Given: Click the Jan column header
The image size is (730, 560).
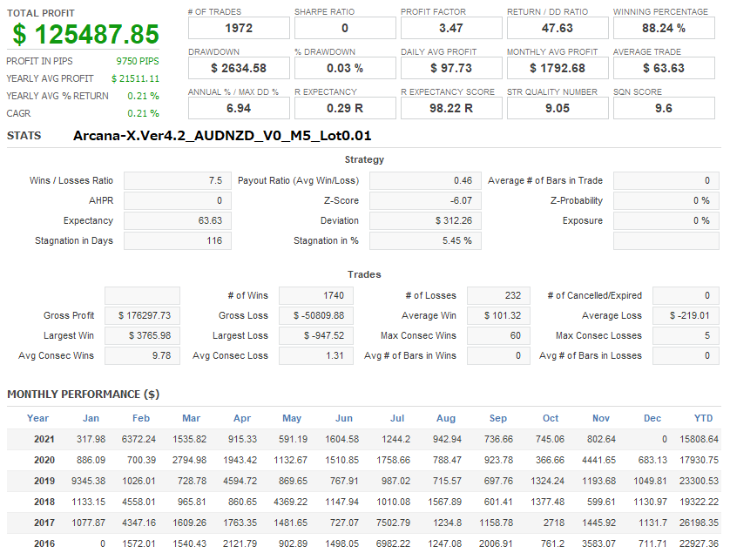Looking at the screenshot, I should (91, 418).
